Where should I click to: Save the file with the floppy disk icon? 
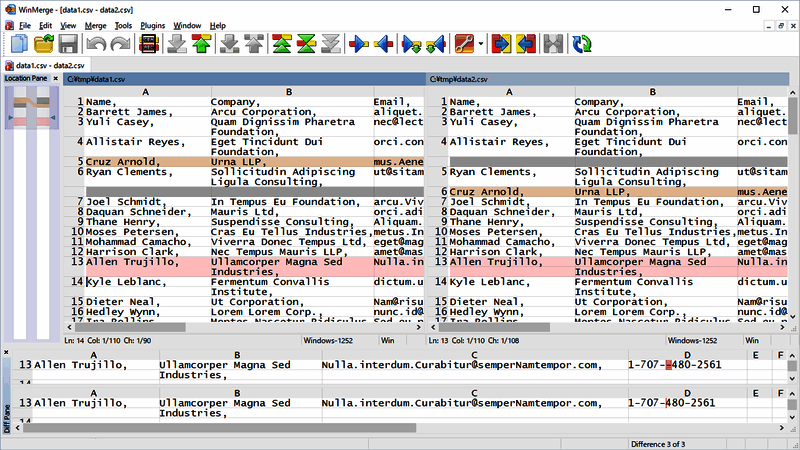[68, 43]
